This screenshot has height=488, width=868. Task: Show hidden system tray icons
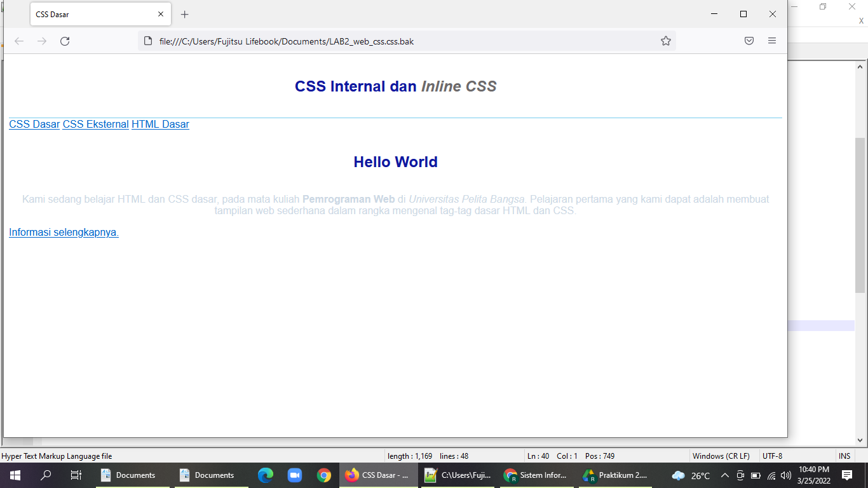point(725,475)
